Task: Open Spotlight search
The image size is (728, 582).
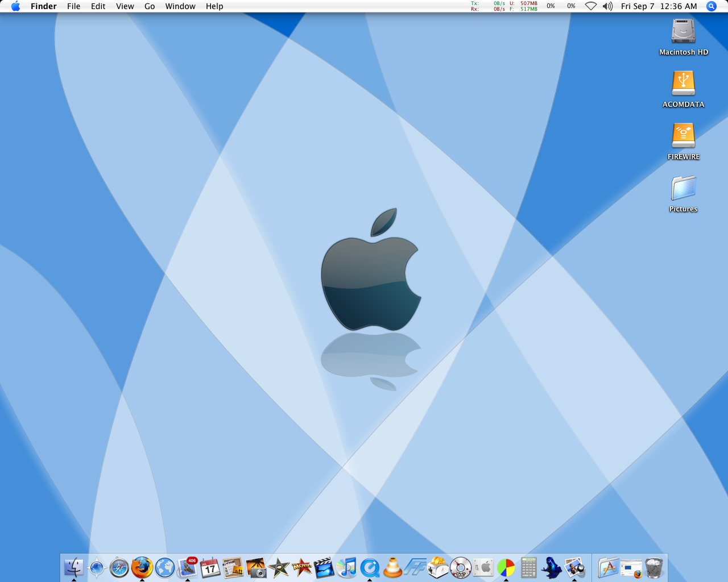Action: coord(711,6)
